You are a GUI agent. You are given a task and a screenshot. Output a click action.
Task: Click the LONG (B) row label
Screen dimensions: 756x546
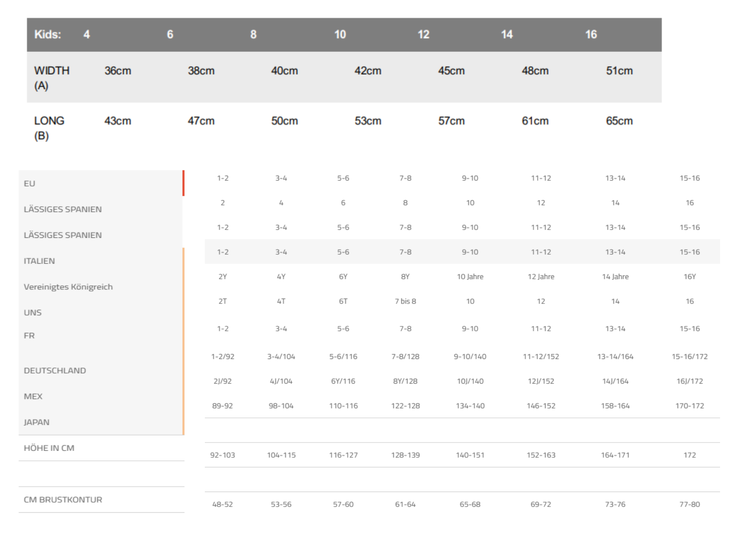pos(49,128)
